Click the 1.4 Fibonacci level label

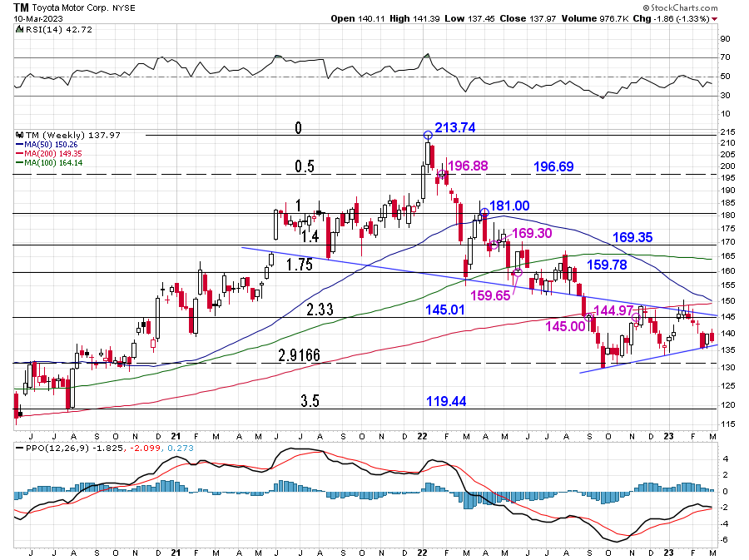(x=310, y=235)
